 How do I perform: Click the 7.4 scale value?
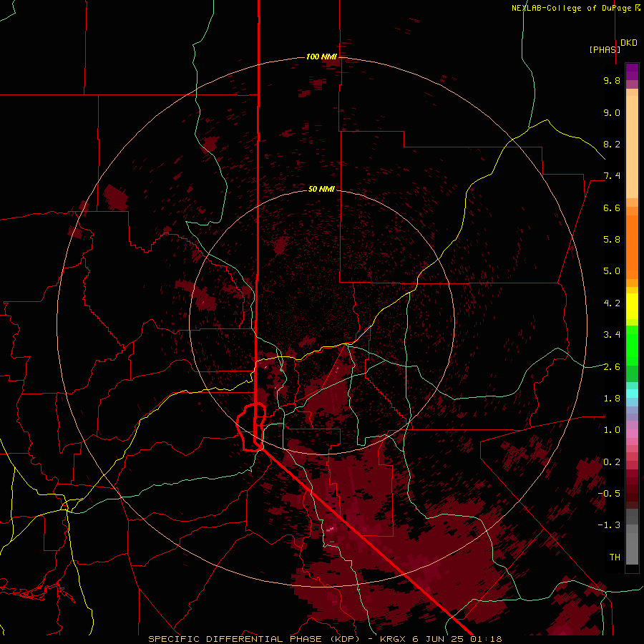point(612,176)
